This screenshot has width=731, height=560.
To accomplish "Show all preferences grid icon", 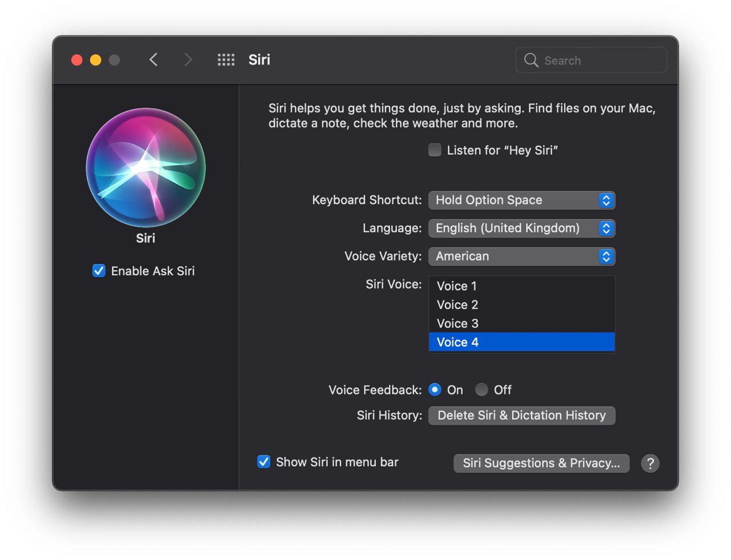I will 226,60.
